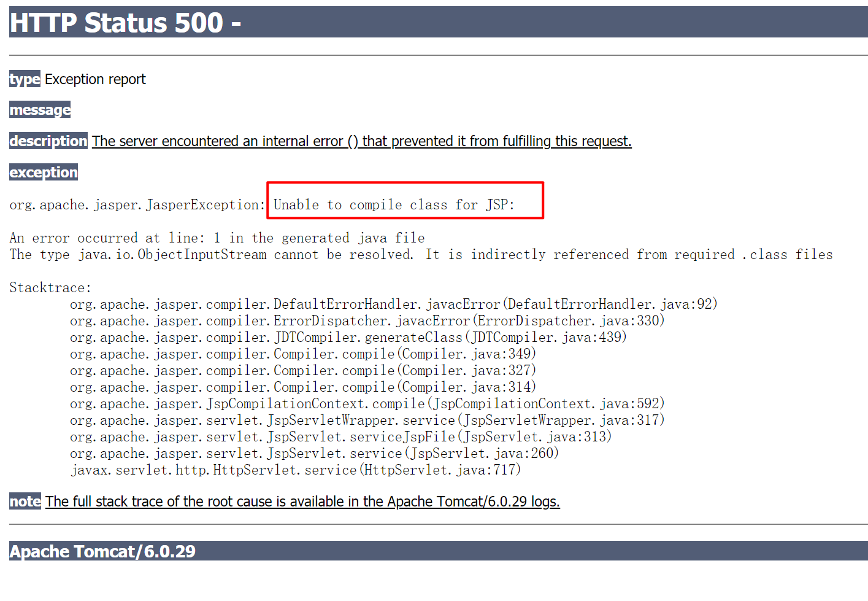Screen dimensions: 868x601
Task: Click the JspCompilationContext.compile stack line
Action: tap(367, 403)
